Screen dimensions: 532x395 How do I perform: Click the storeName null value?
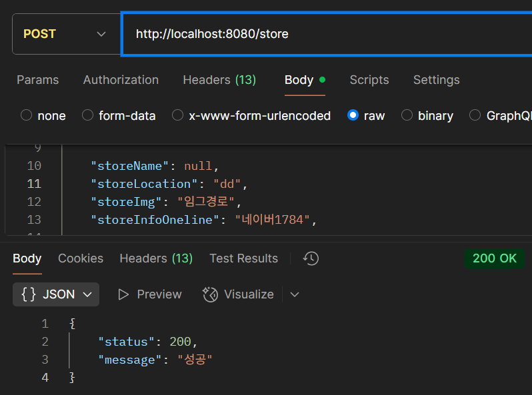pyautogui.click(x=198, y=166)
